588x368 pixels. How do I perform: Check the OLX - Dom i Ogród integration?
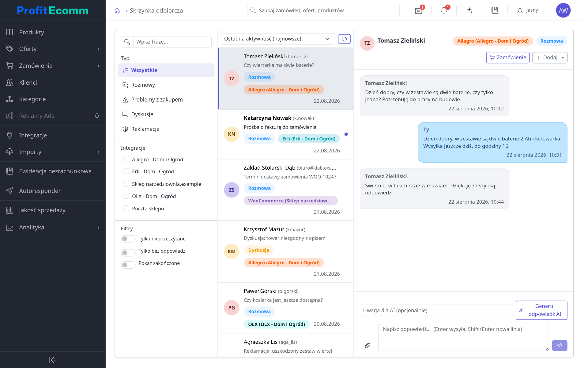click(x=126, y=196)
